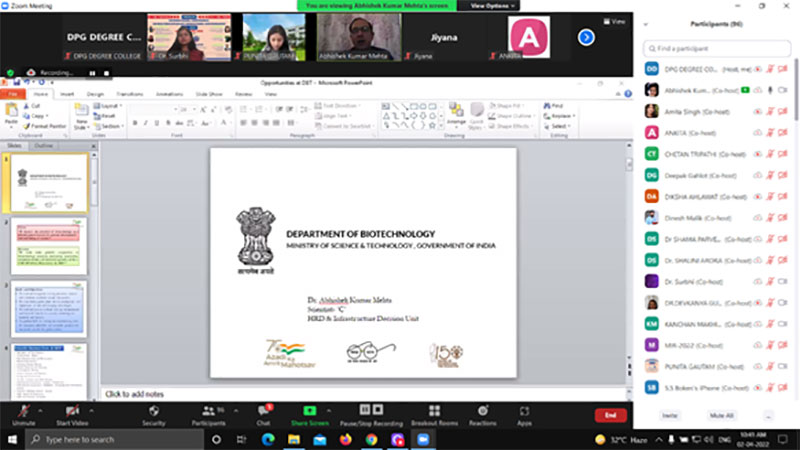This screenshot has width=800, height=450.
Task: Select DIKSHA AHLAWAT in participants list
Action: pyautogui.click(x=716, y=196)
